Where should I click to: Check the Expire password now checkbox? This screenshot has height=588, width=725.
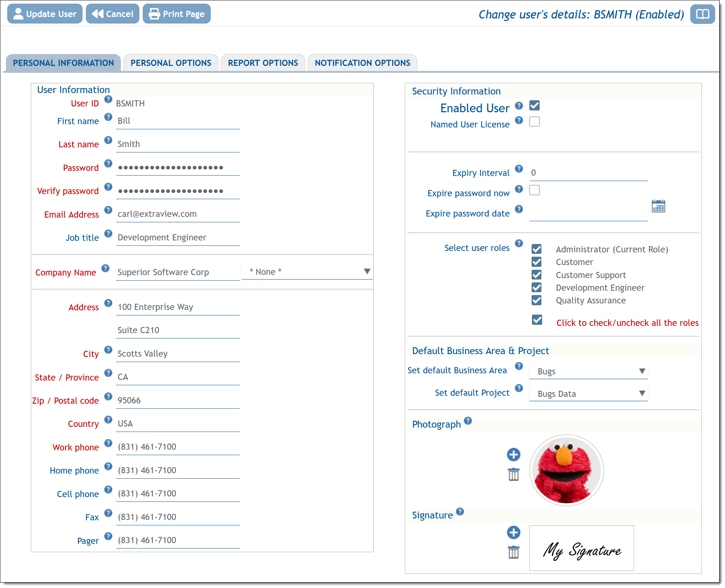pos(535,190)
